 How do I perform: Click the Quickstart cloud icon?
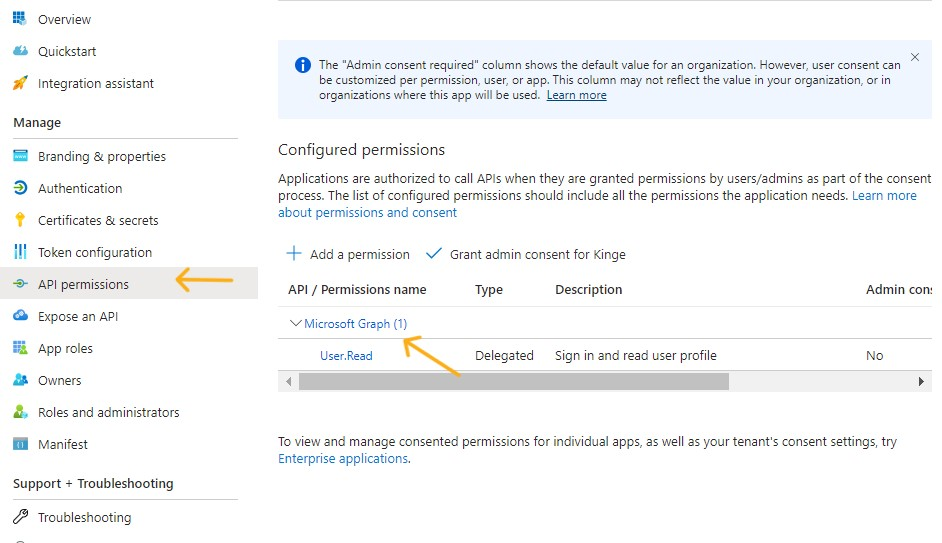point(19,51)
